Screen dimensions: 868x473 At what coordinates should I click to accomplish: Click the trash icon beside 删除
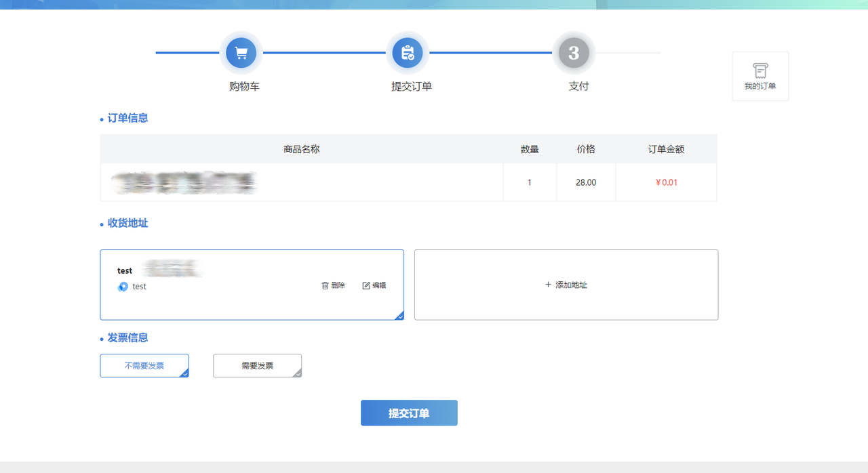[325, 285]
